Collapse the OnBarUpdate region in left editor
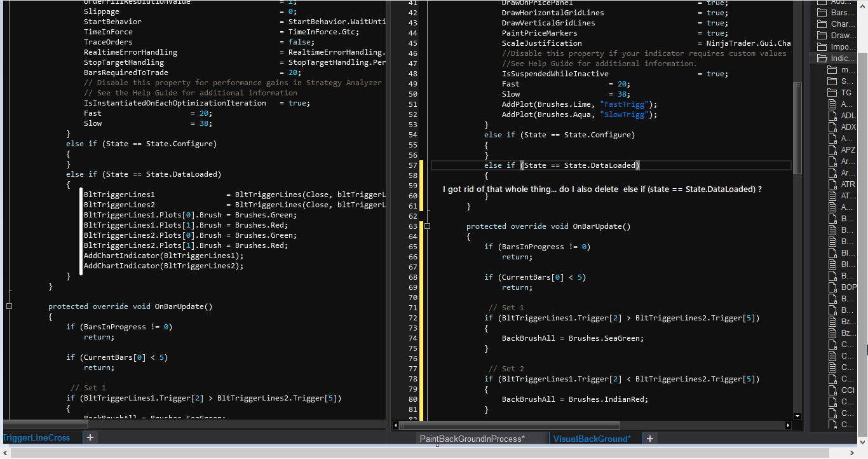The width and height of the screenshot is (868, 459). (x=9, y=306)
